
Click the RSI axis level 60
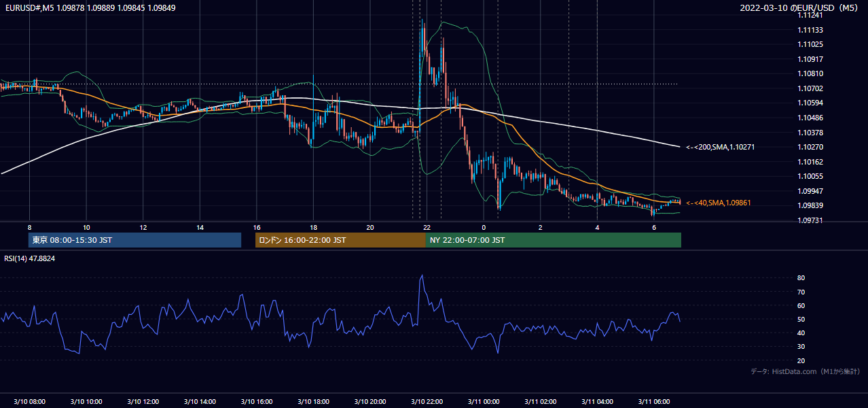[801, 305]
